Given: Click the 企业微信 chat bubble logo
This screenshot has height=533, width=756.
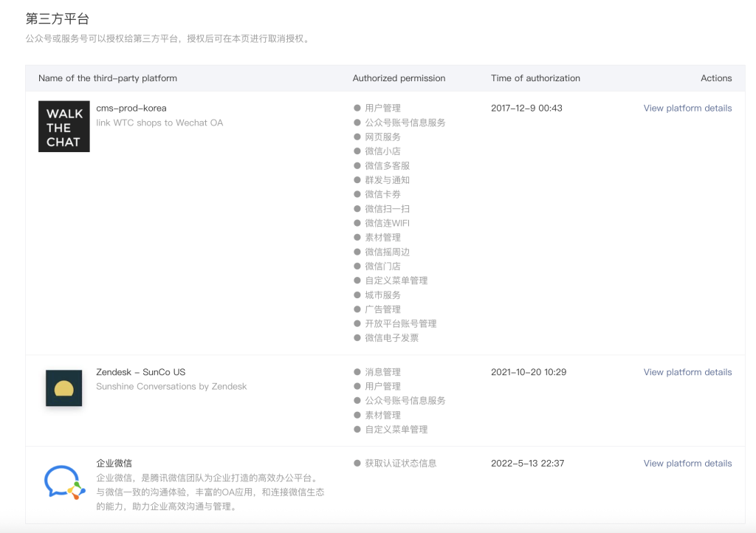Looking at the screenshot, I should [x=64, y=482].
